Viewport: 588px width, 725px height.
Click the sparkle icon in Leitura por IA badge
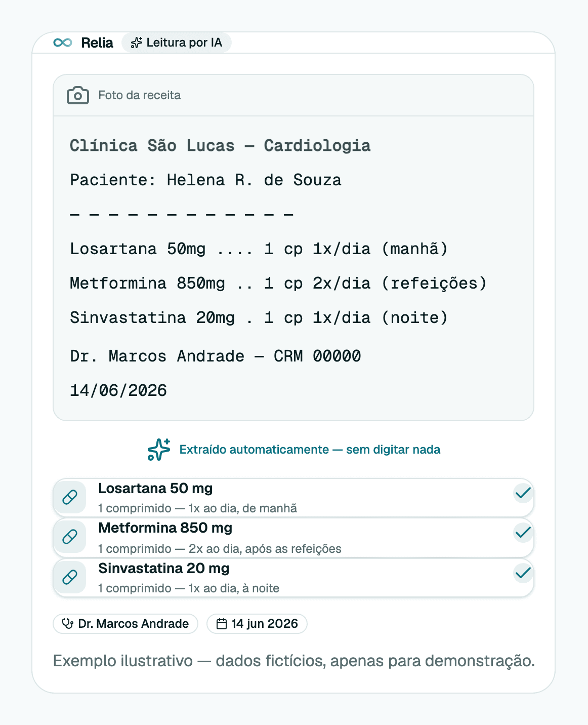[x=137, y=43]
